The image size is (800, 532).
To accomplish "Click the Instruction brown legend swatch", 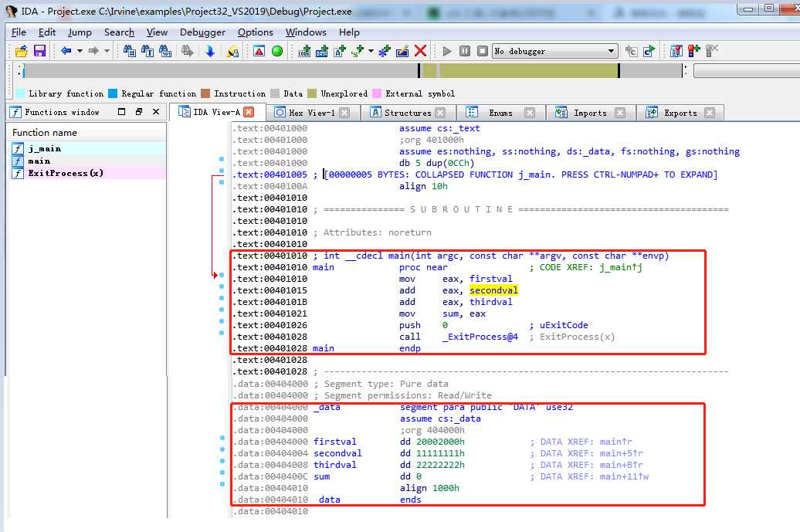I will (x=205, y=93).
